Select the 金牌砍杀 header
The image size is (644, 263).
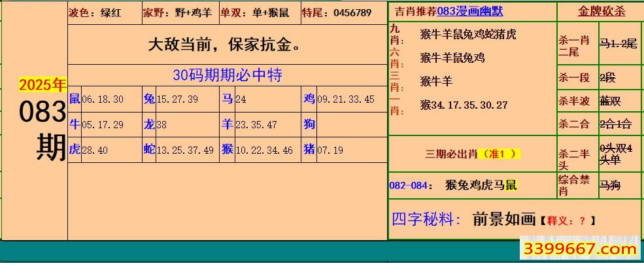[602, 12]
